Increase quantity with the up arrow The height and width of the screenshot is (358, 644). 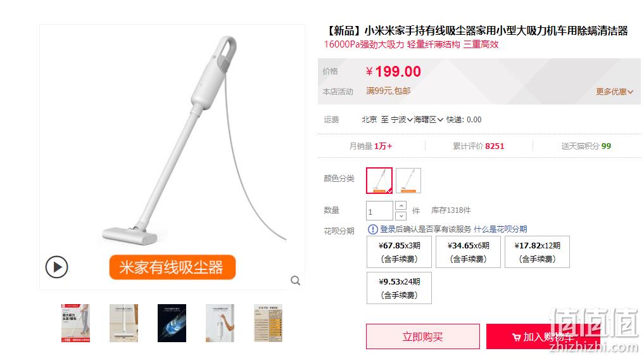(401, 205)
